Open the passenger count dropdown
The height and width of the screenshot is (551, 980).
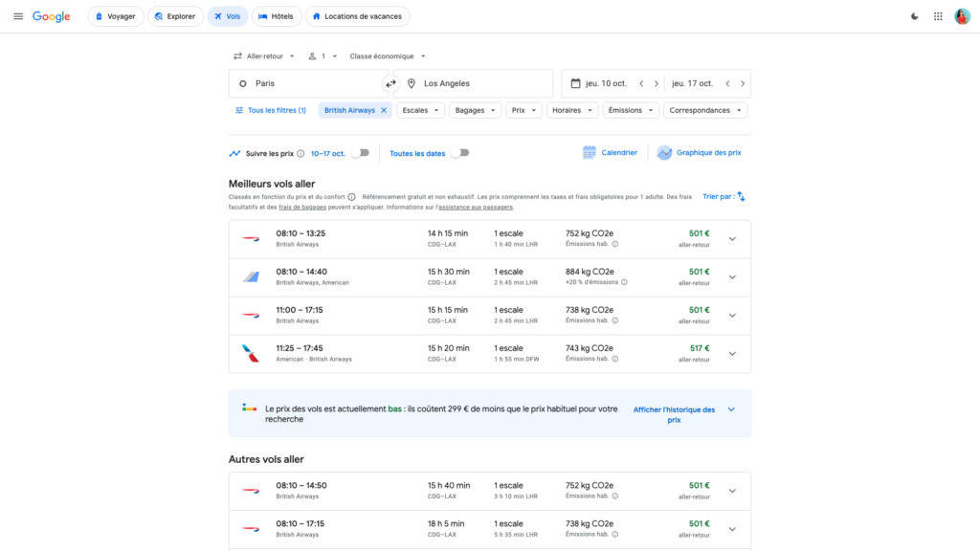click(x=323, y=56)
